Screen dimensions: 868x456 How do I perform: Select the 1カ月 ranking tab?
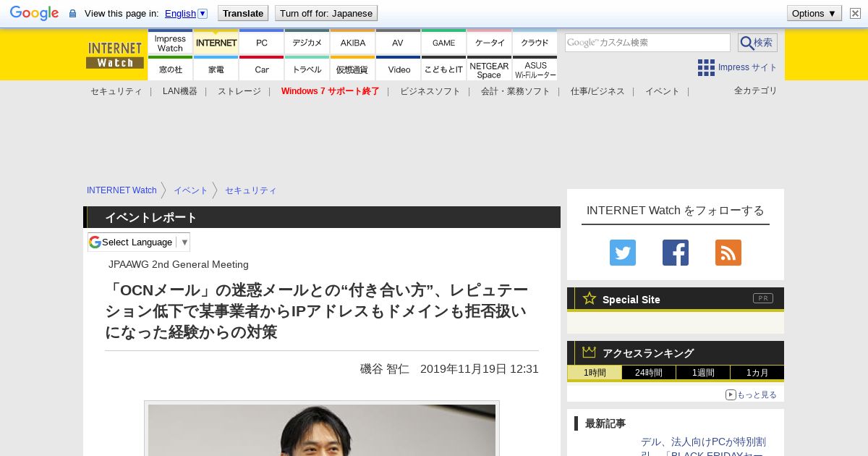(x=757, y=373)
